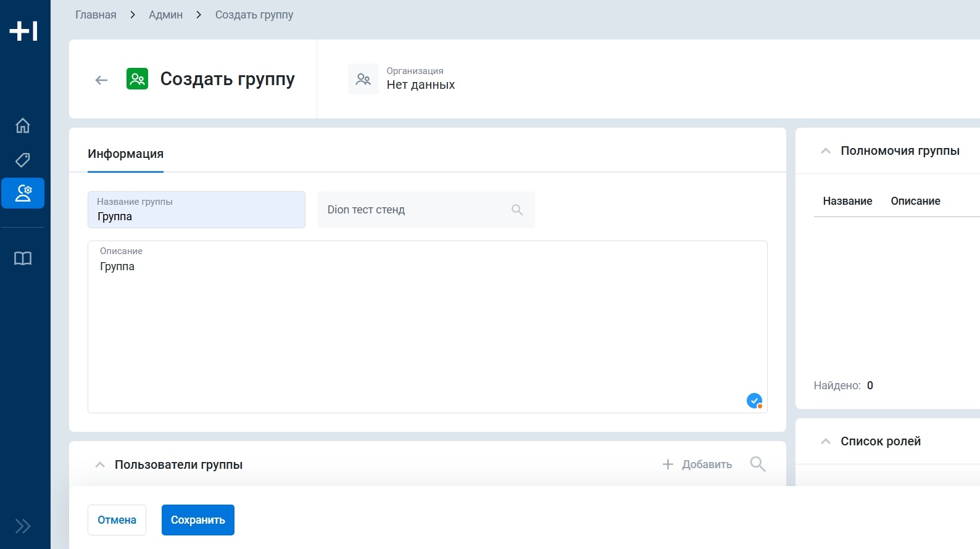Navigate to Админ breadcrumb

(x=165, y=15)
